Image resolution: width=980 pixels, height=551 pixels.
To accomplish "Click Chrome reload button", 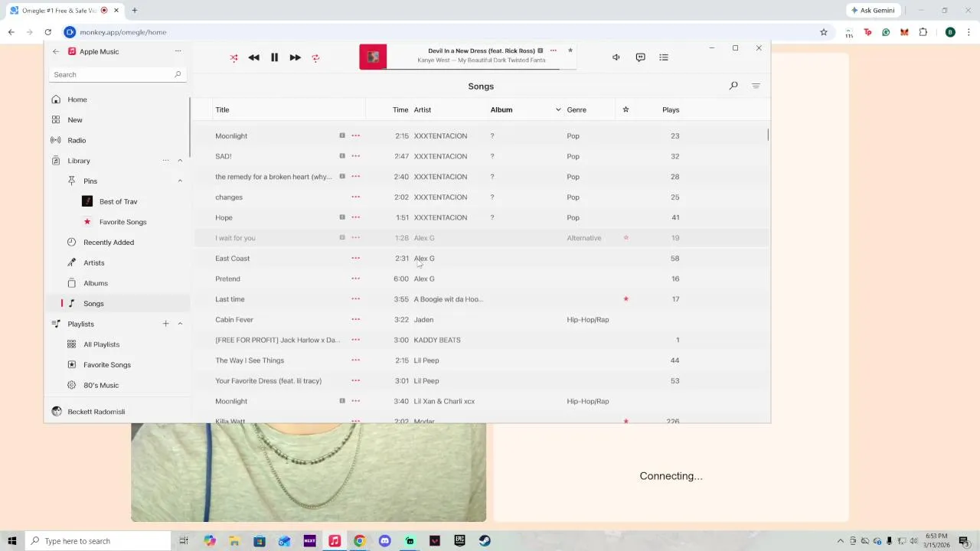I will coord(47,32).
